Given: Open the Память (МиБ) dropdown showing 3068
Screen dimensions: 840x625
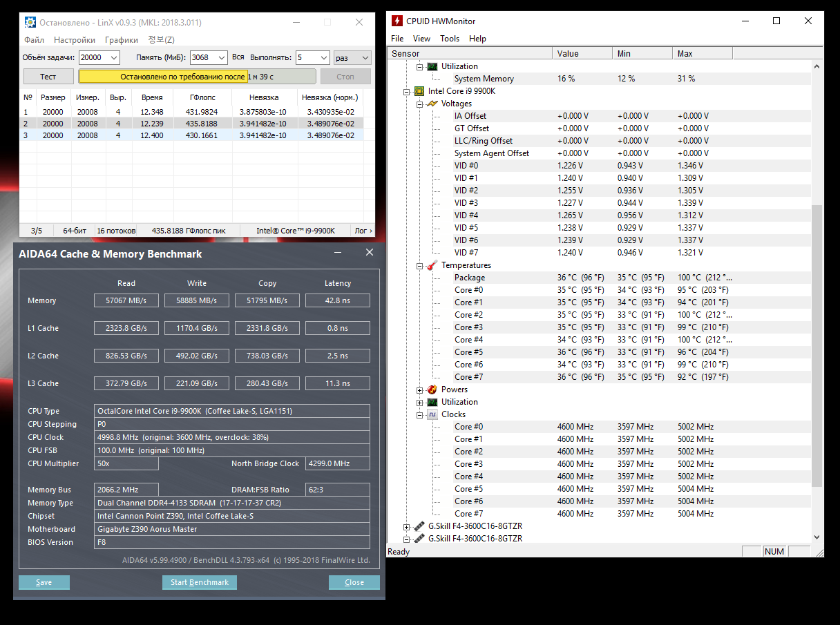Looking at the screenshot, I should coord(208,58).
